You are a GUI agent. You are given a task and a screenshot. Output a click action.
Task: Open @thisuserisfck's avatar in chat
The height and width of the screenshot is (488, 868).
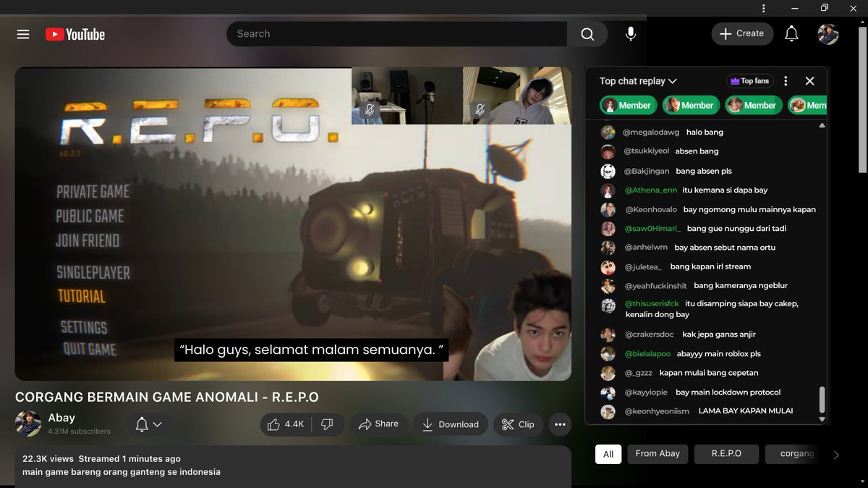608,306
